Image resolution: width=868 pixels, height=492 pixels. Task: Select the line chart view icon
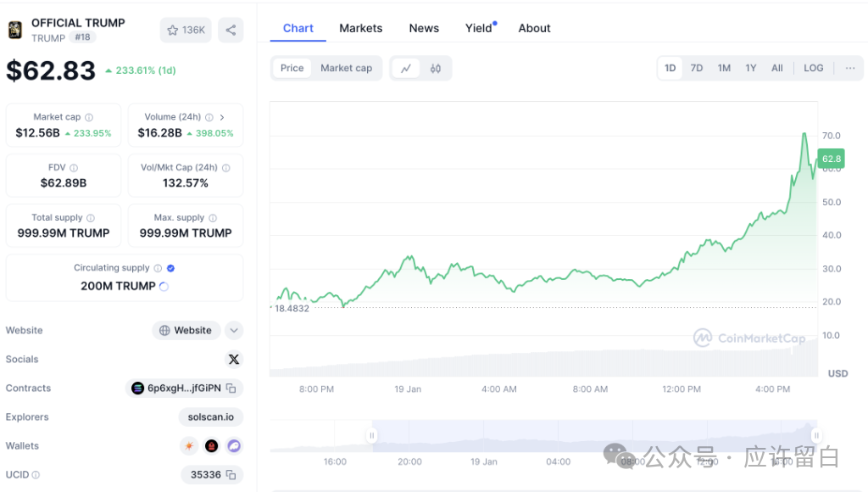click(x=406, y=68)
